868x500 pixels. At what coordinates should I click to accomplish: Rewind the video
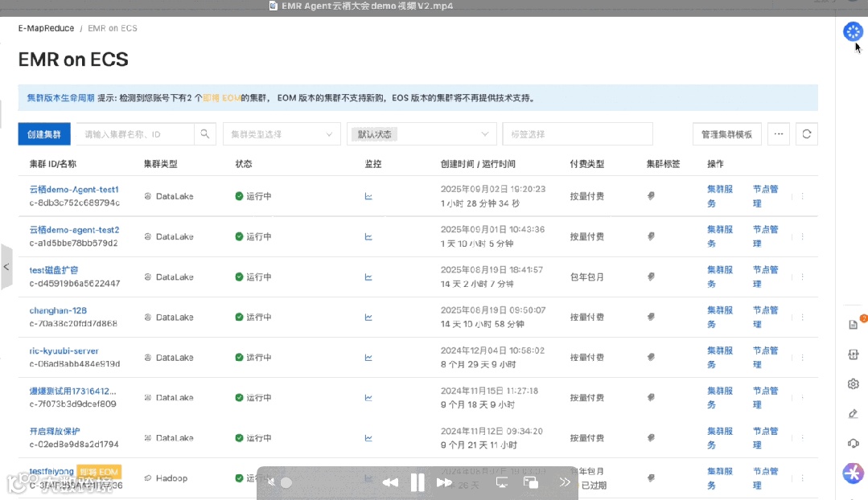coord(389,482)
